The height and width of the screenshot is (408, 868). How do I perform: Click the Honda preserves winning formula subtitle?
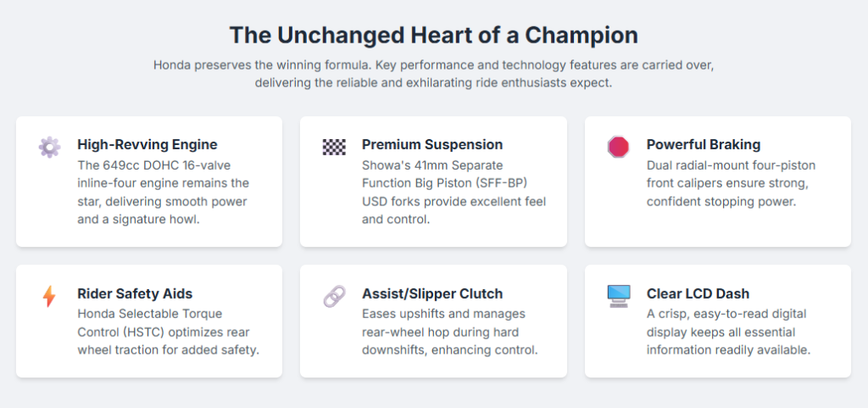pyautogui.click(x=433, y=74)
